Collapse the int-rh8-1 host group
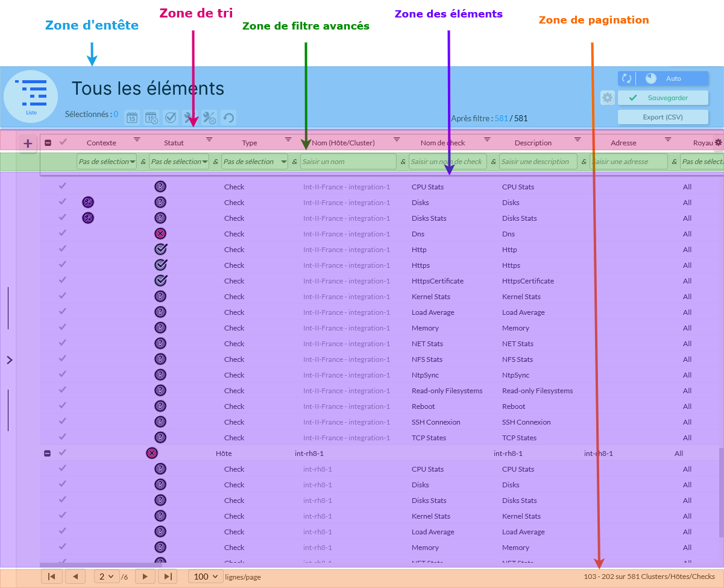724x588 pixels. tap(48, 454)
